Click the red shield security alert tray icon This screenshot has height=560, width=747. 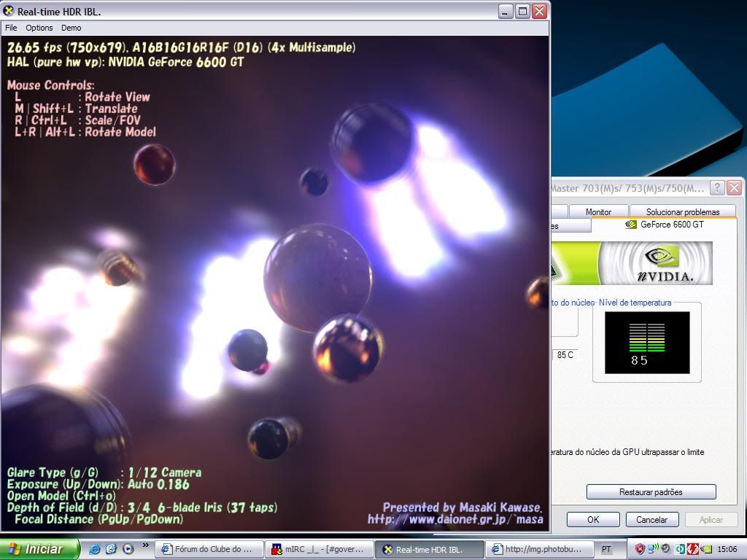640,549
